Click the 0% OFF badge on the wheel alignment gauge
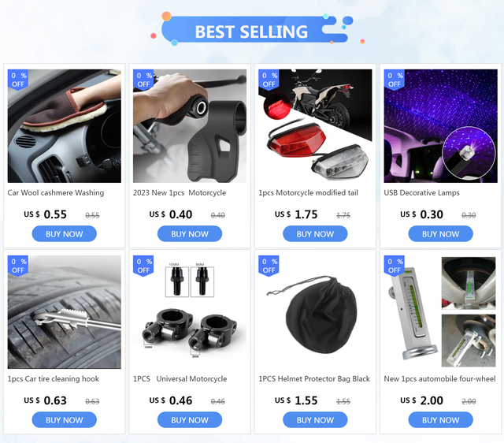The width and height of the screenshot is (504, 443). pos(395,266)
